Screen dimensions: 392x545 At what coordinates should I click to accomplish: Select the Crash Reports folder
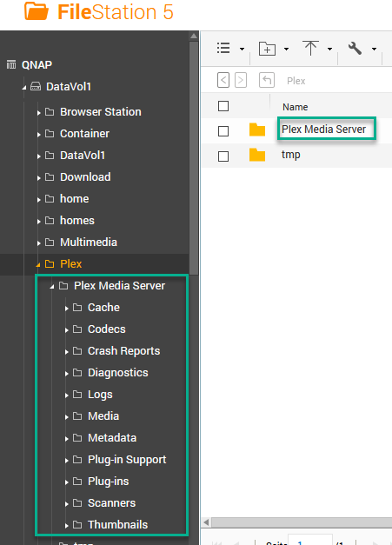pyautogui.click(x=123, y=351)
